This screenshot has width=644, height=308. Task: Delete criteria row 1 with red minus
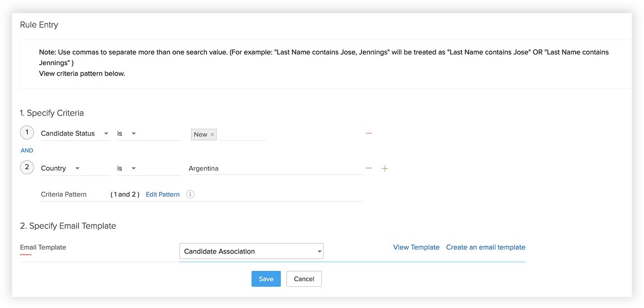point(369,133)
